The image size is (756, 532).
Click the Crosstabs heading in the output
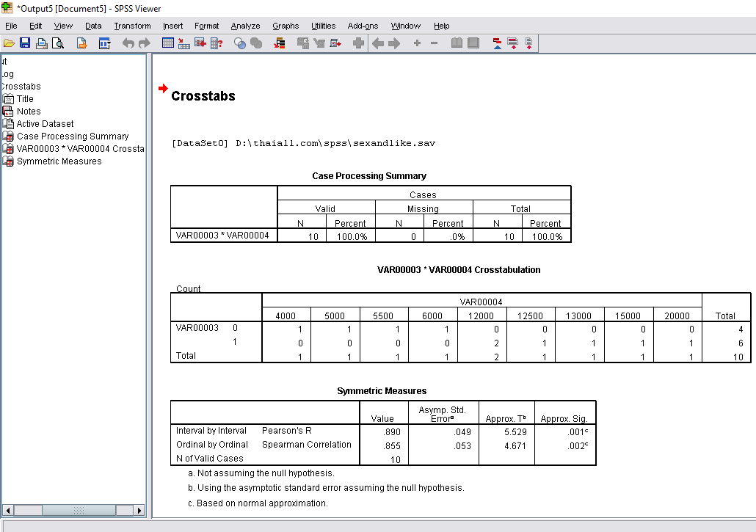tap(203, 96)
